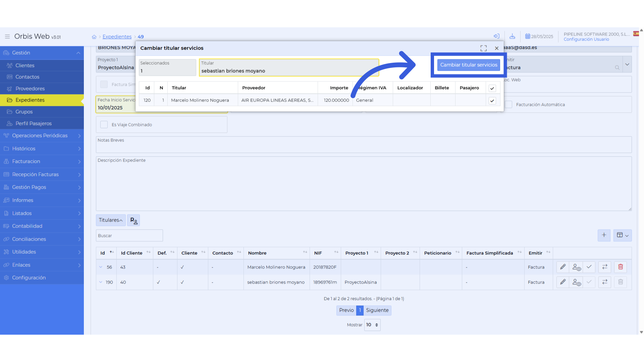This screenshot has width=644, height=362.
Task: Swap services icon for sebastian briones moyano
Action: tap(605, 282)
